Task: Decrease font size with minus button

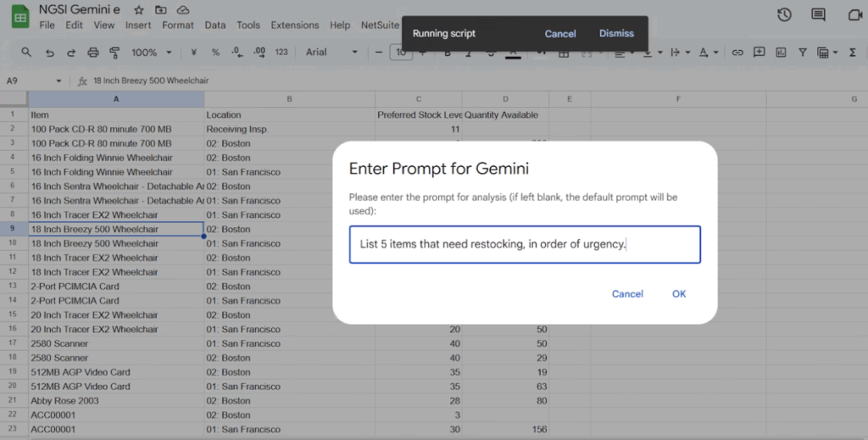Action: tap(379, 53)
